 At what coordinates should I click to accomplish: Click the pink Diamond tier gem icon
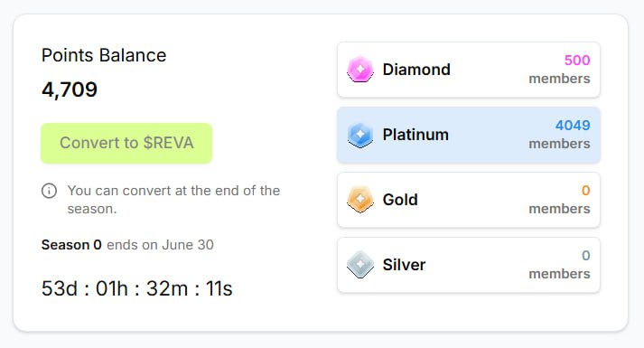360,70
